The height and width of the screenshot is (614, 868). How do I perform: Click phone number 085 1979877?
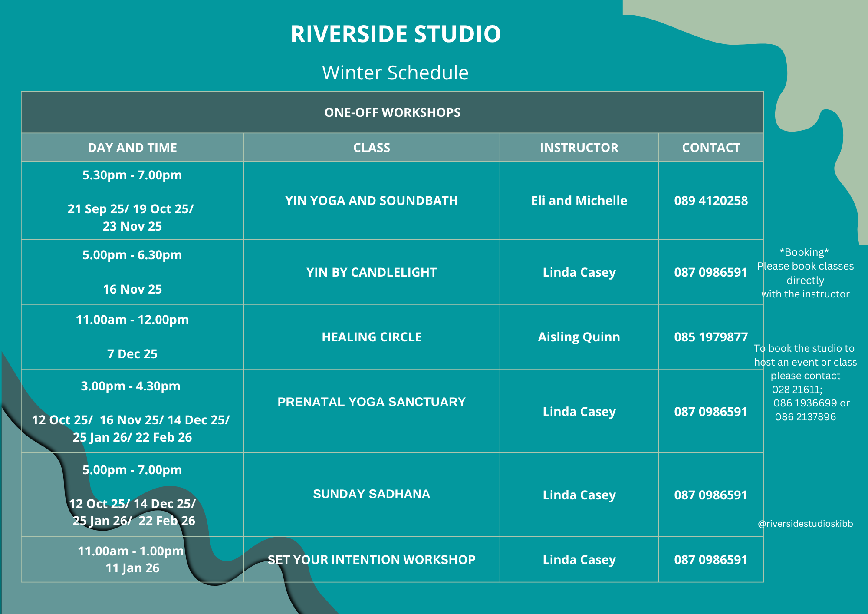coord(711,337)
